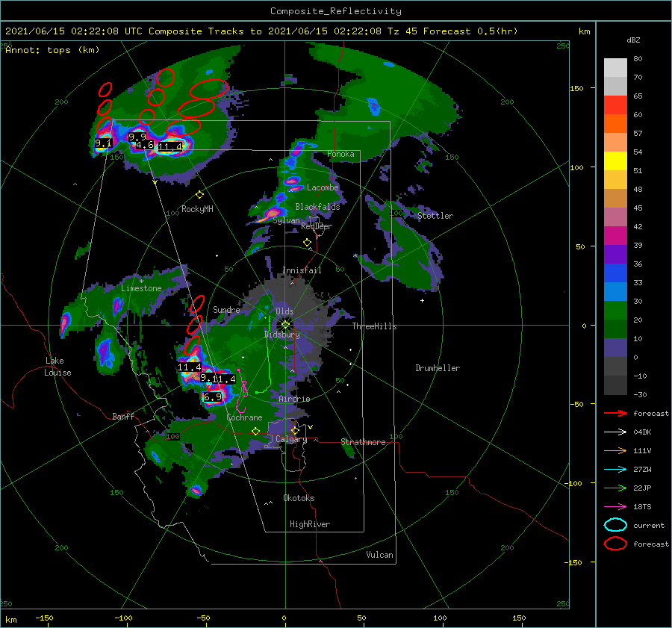Screen dimensions: 672x628
Task: Click the 'Annot: tops (km)' label
Action: [52, 50]
